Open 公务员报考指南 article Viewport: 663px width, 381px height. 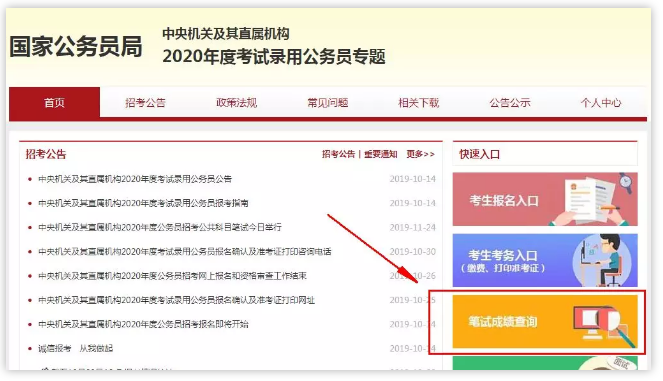143,203
